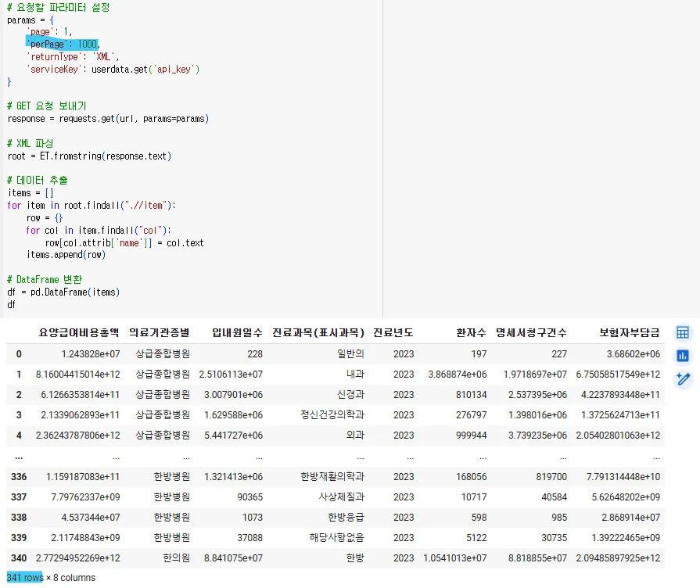Click 정신건강의학과 cell in row 3
The width and height of the screenshot is (700, 588).
[332, 414]
